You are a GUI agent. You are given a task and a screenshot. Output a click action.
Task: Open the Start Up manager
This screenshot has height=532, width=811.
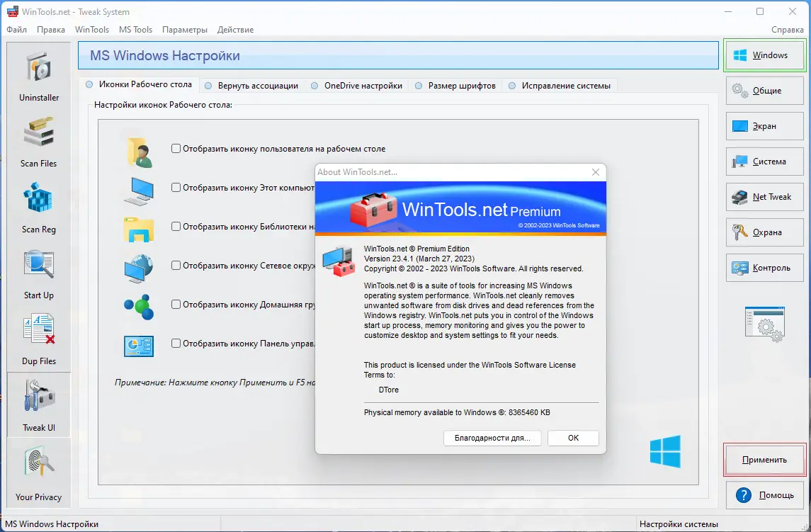coord(39,273)
